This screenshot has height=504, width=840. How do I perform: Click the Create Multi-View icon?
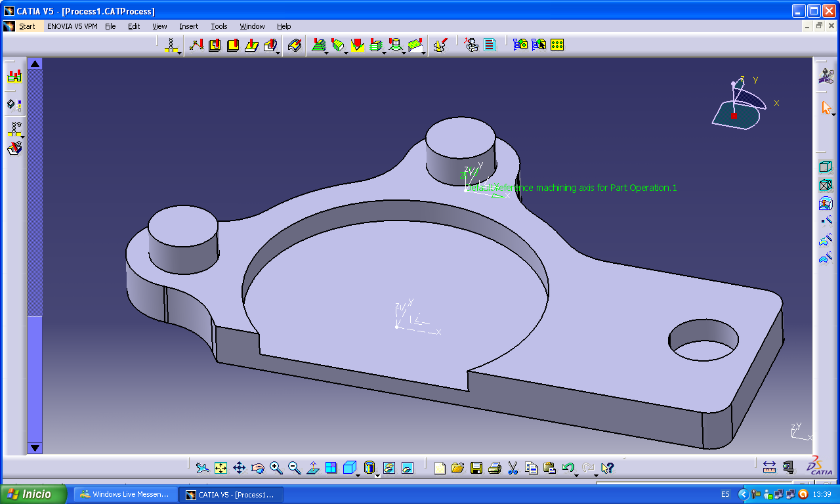click(x=331, y=468)
